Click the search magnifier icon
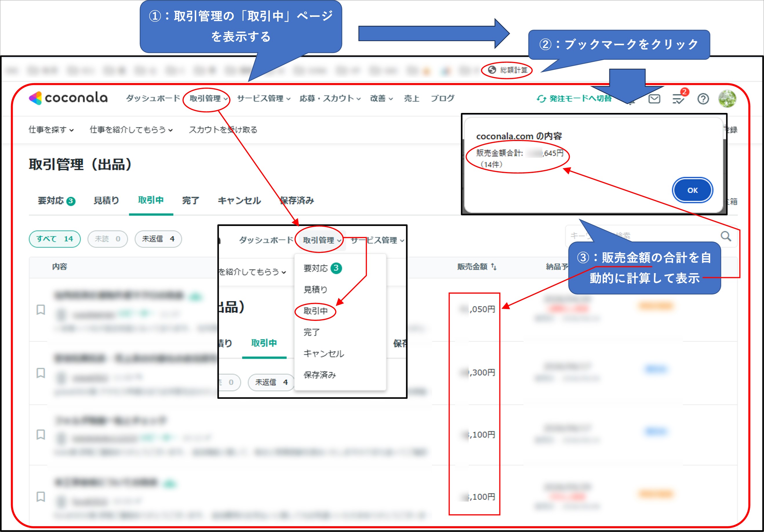This screenshot has width=764, height=532. [x=726, y=236]
